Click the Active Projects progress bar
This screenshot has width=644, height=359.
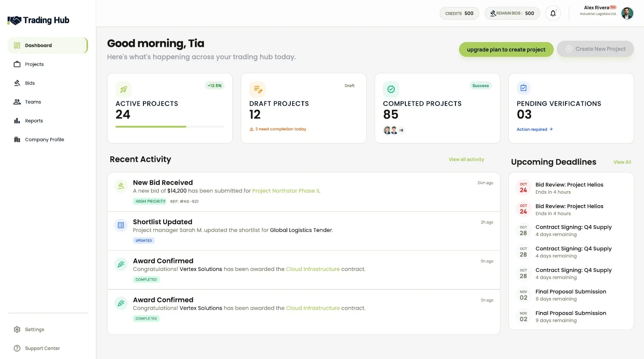click(170, 127)
